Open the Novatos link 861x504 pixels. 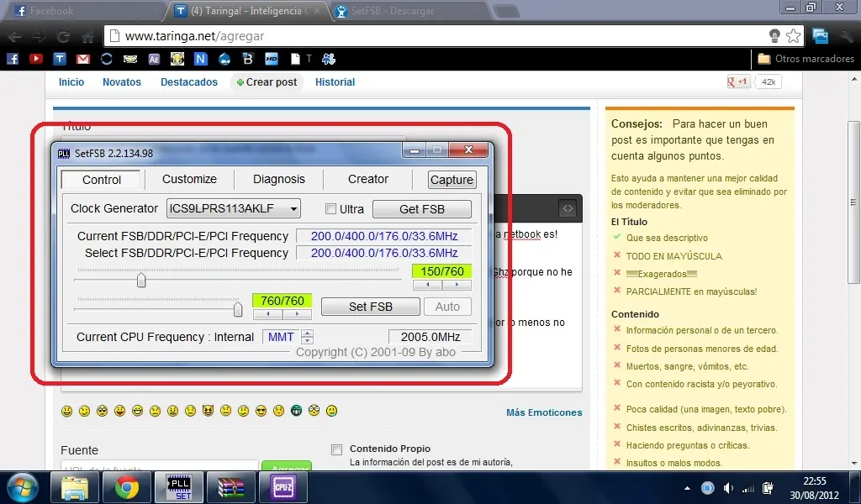(122, 82)
